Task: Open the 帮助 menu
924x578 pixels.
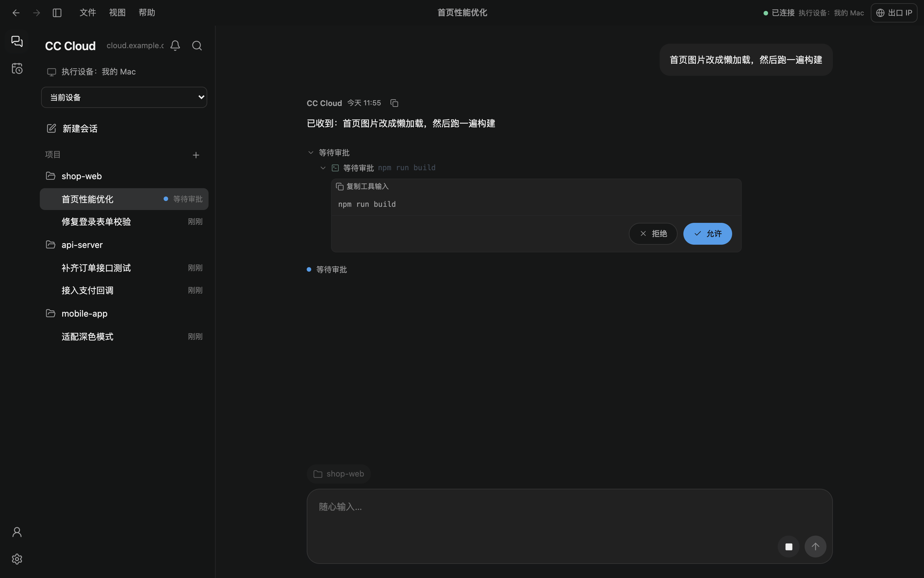Action: point(147,13)
